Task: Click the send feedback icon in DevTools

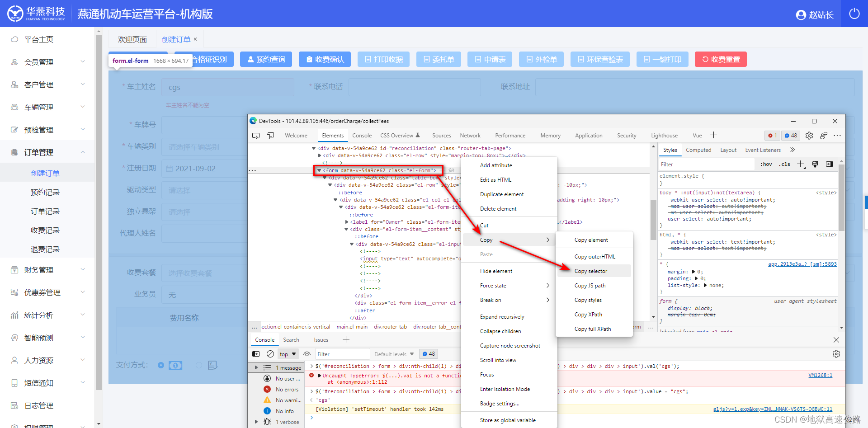Action: point(824,136)
